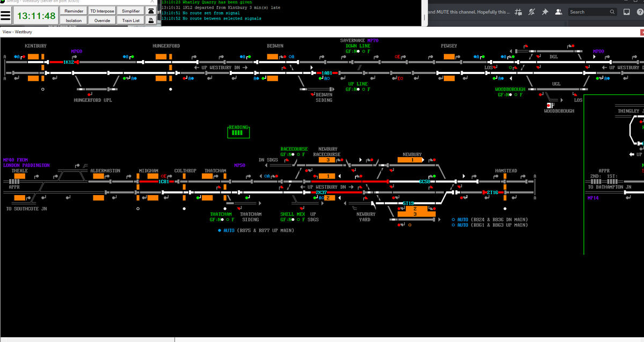The image size is (644, 342).
Task: Toggle AUTO for R875 & R877 UP MAIN
Action: click(x=219, y=230)
